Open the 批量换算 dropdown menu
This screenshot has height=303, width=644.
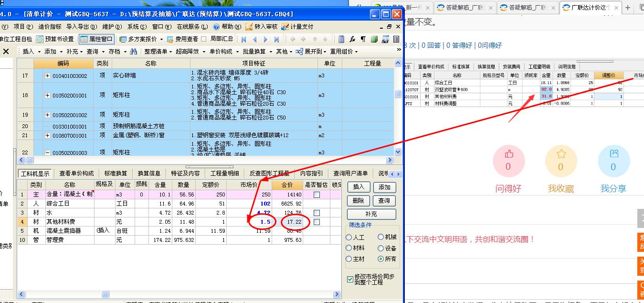tap(257, 51)
